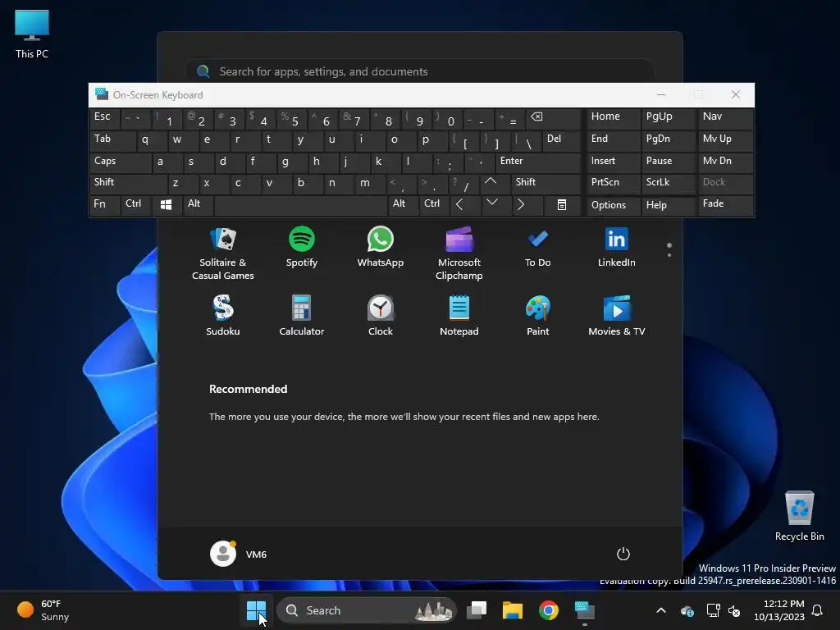Viewport: 840px width, 630px height.
Task: Open Calculator app
Action: point(302,316)
